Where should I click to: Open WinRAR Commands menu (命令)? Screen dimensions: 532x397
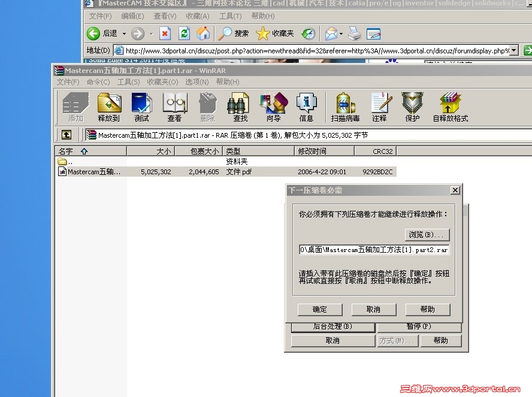[x=98, y=81]
